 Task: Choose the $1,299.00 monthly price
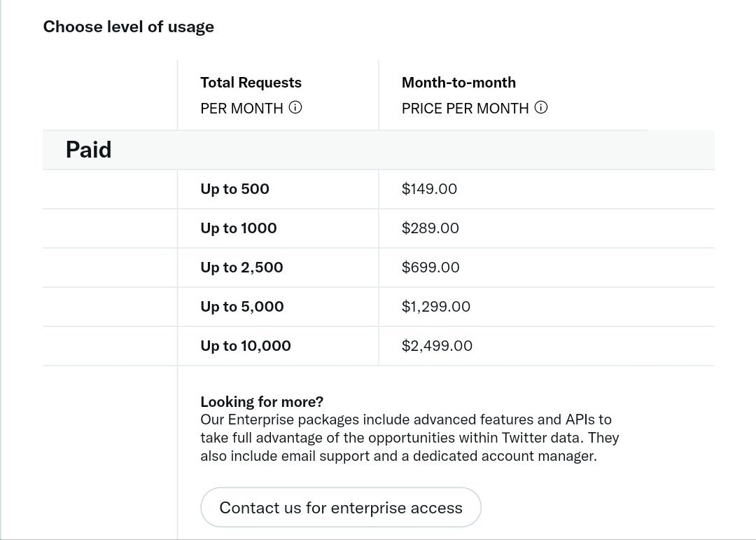tap(436, 307)
